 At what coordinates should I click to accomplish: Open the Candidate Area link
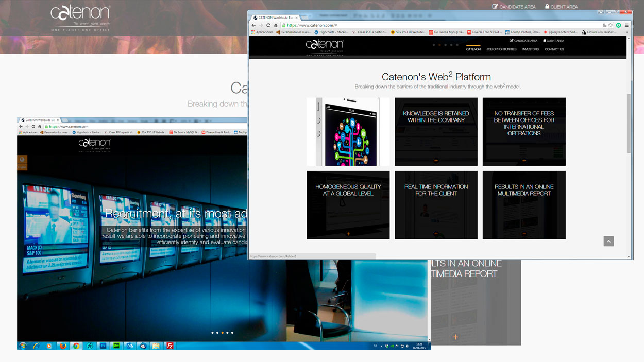[523, 40]
